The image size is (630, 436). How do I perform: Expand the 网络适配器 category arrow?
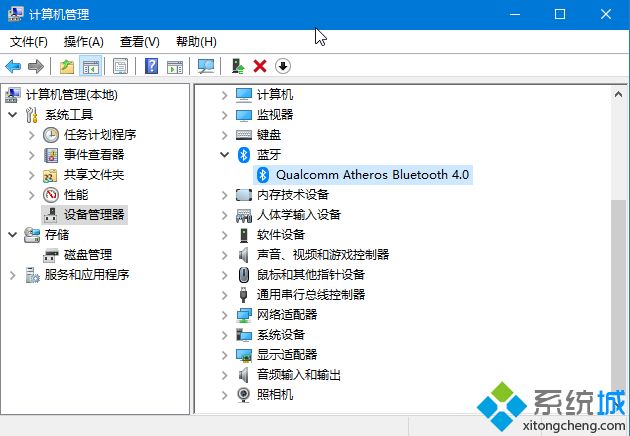tap(225, 315)
